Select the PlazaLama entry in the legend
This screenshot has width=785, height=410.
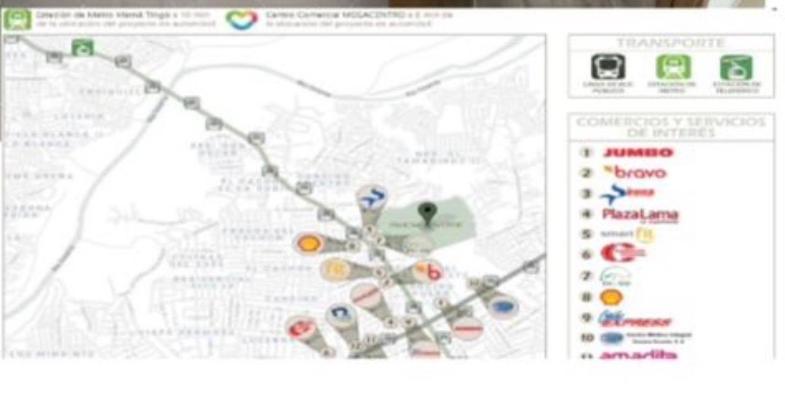640,214
